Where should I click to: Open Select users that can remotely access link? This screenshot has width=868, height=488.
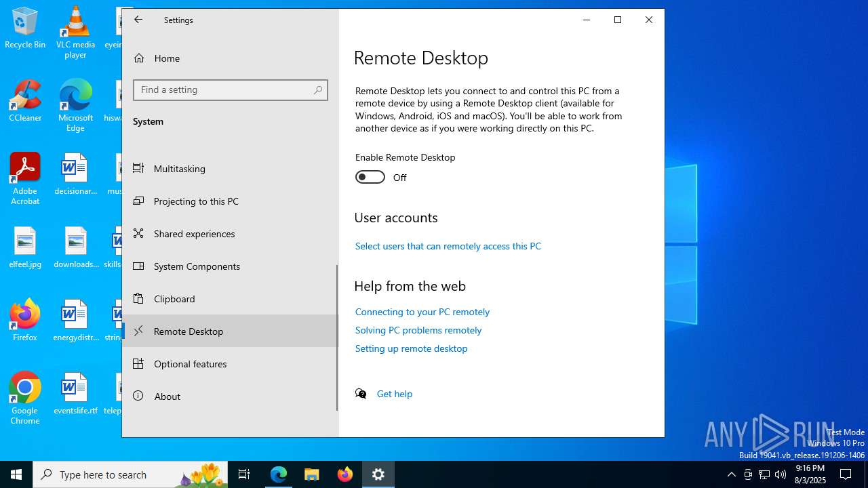(448, 246)
